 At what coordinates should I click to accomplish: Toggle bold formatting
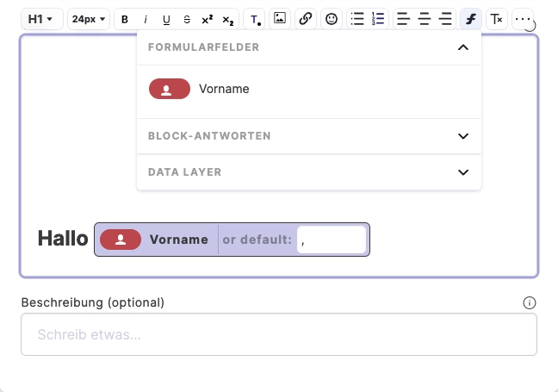click(x=125, y=19)
